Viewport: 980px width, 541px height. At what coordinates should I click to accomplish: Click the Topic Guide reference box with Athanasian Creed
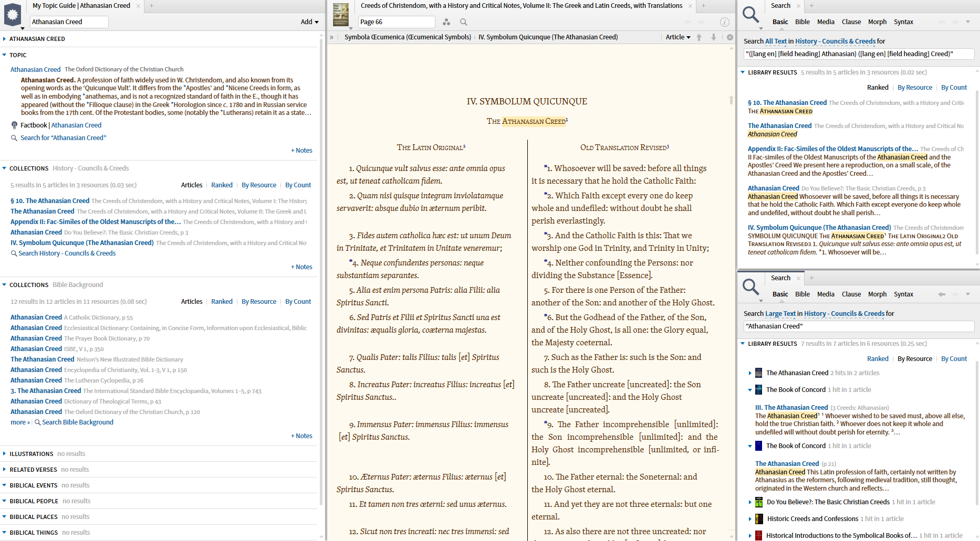point(69,22)
